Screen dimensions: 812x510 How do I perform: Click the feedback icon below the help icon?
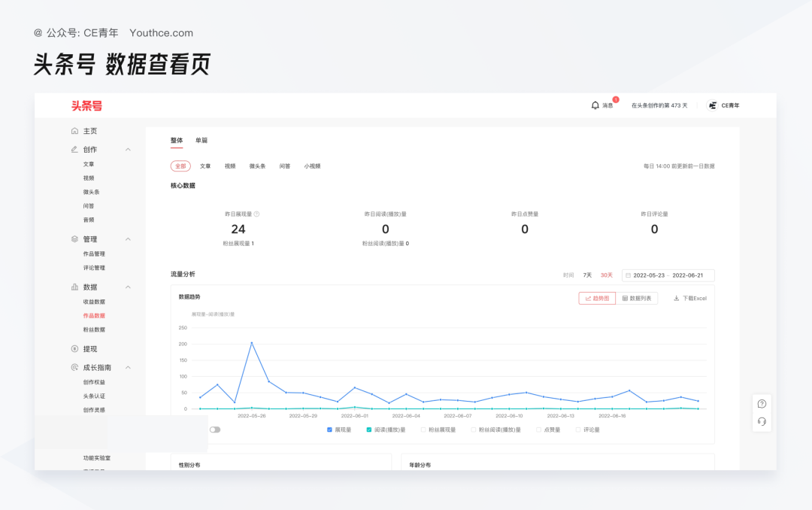tap(761, 421)
